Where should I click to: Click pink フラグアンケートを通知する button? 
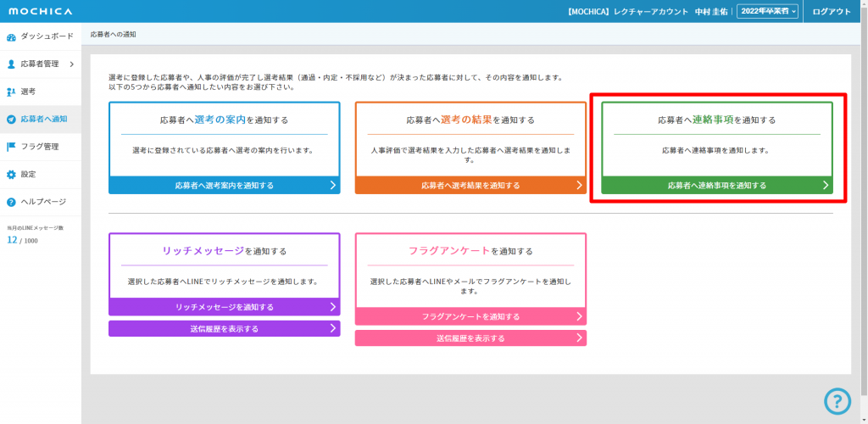coord(470,316)
